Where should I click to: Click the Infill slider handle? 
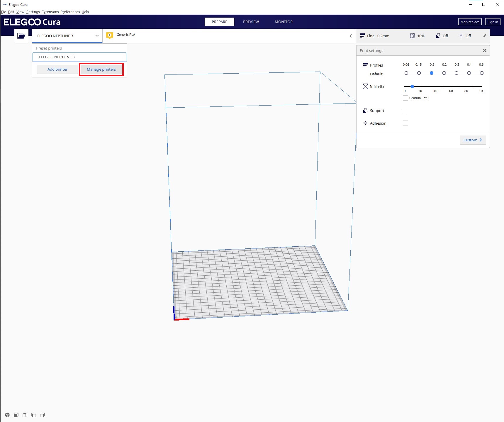(x=412, y=87)
